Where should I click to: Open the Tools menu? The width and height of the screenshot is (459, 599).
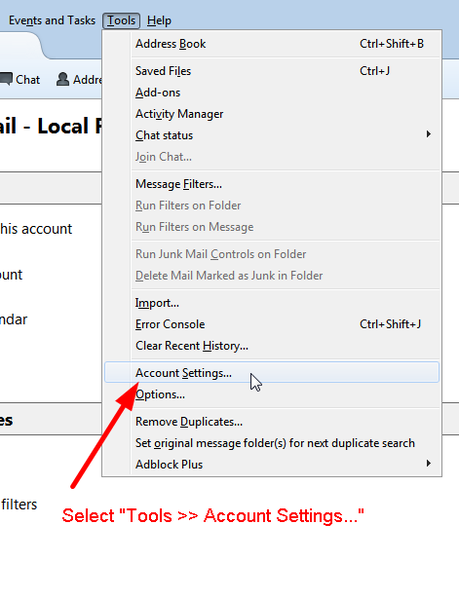tap(121, 20)
